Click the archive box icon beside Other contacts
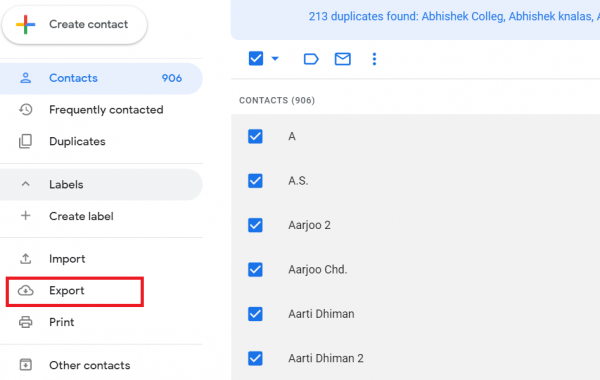 (26, 365)
